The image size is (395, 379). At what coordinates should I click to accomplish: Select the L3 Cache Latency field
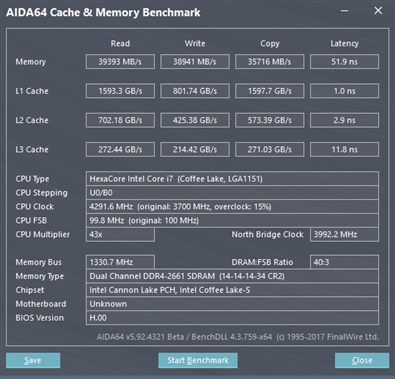pos(344,150)
